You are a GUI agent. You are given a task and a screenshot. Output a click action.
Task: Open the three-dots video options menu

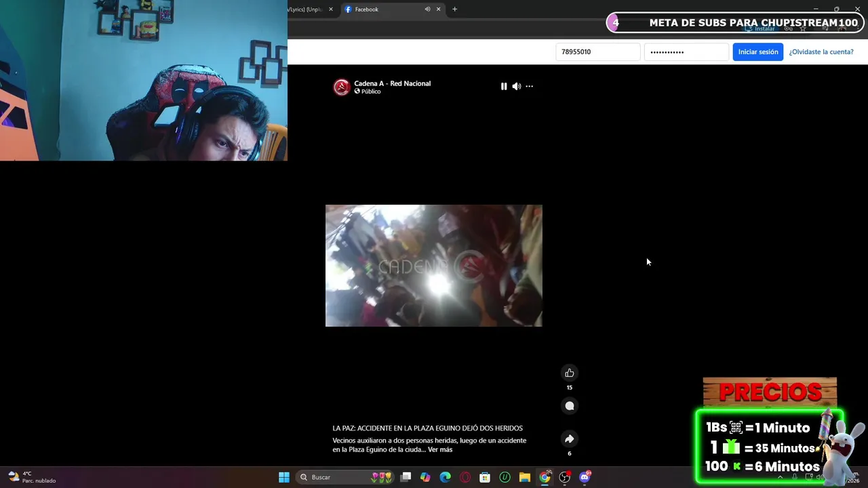click(x=530, y=86)
